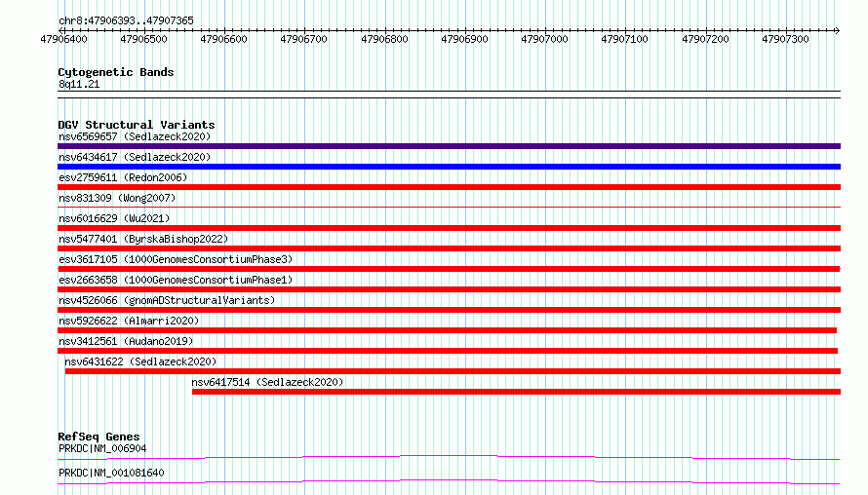This screenshot has height=495, width=868.
Task: Click the 8q11.21 band label
Action: pos(79,84)
